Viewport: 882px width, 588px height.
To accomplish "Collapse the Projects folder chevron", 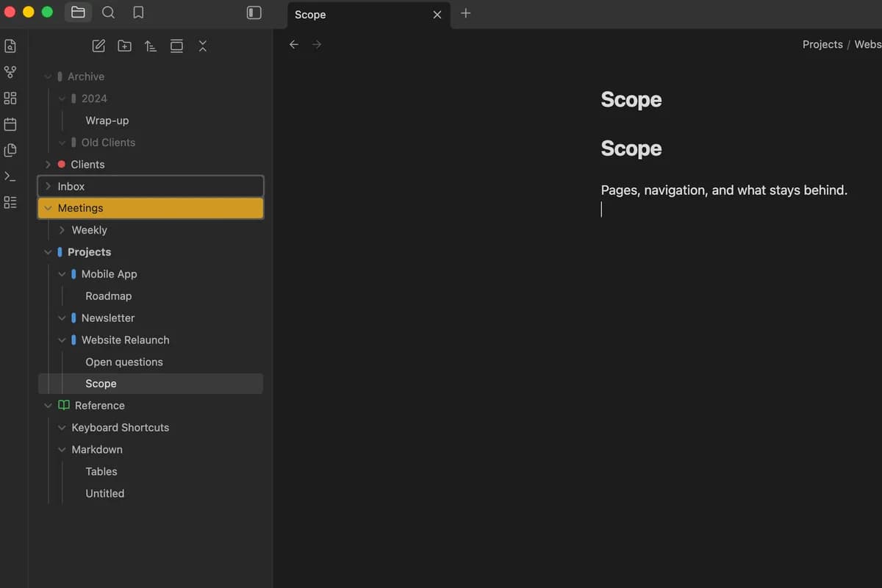I will click(49, 252).
